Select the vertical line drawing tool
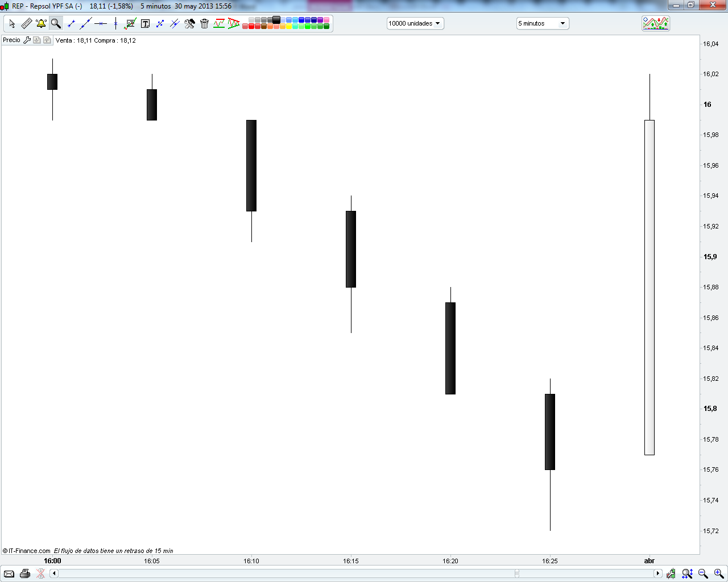 115,23
